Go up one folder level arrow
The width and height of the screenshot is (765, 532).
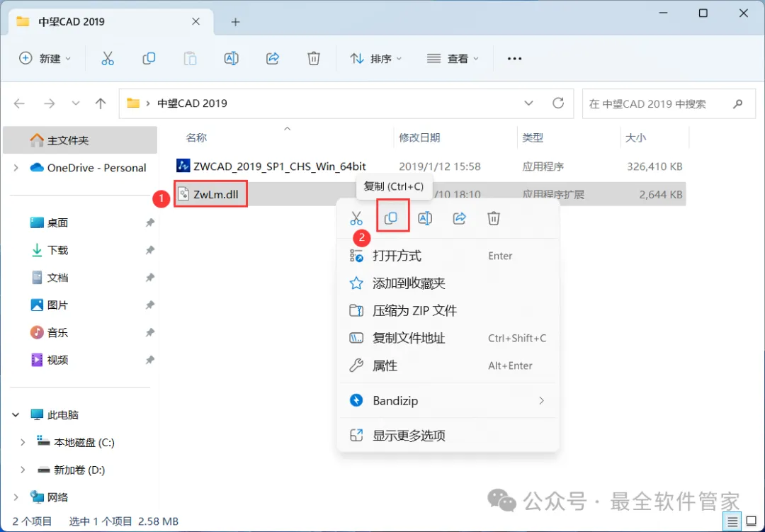(101, 103)
